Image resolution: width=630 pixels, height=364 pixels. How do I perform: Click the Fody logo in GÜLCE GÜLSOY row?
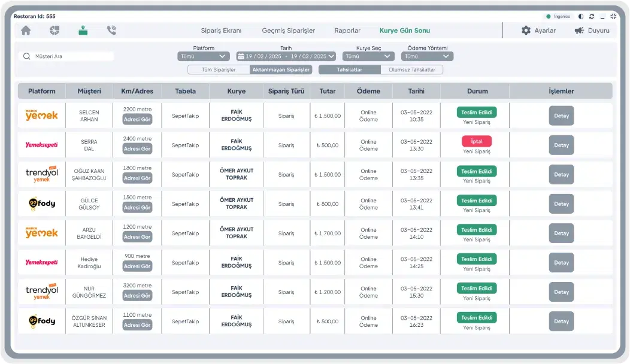coord(42,204)
